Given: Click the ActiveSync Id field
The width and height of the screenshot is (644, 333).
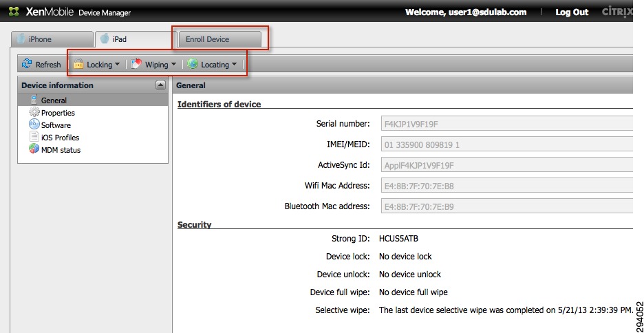Looking at the screenshot, I should [x=507, y=165].
